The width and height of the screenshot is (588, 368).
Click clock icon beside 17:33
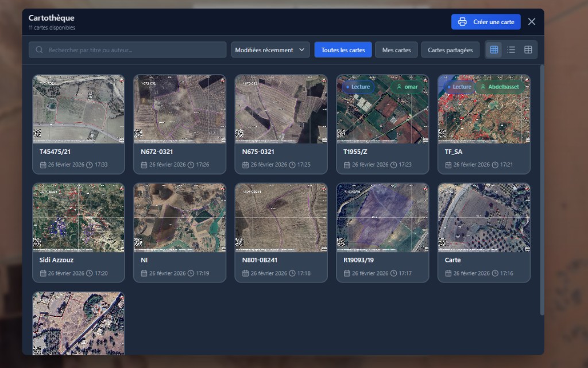(89, 165)
